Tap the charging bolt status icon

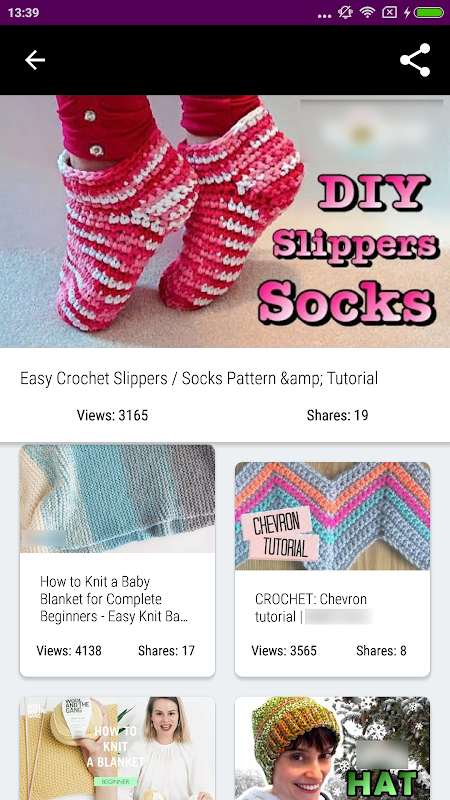tap(407, 12)
